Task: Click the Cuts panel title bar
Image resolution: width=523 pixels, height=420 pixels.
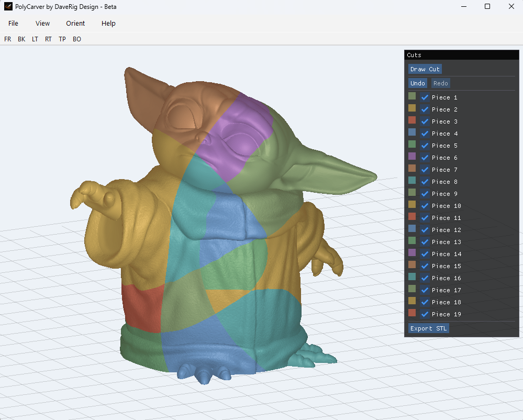Action: click(462, 55)
